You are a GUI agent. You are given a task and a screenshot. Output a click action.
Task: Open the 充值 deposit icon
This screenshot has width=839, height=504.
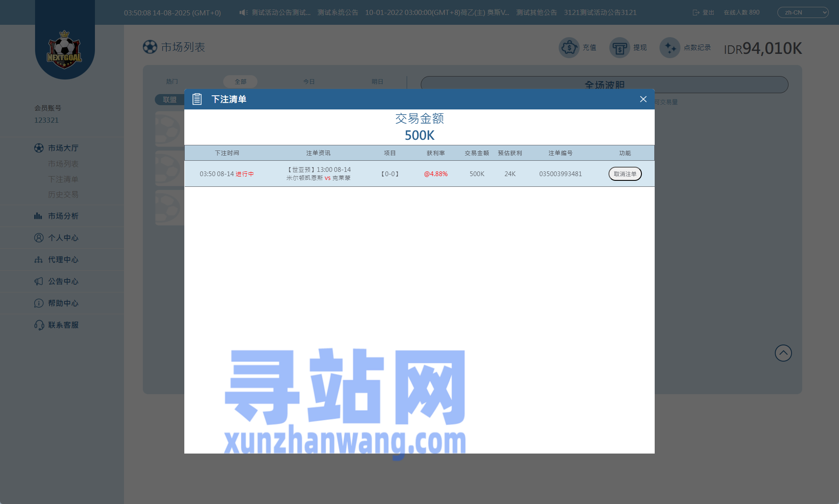[569, 47]
